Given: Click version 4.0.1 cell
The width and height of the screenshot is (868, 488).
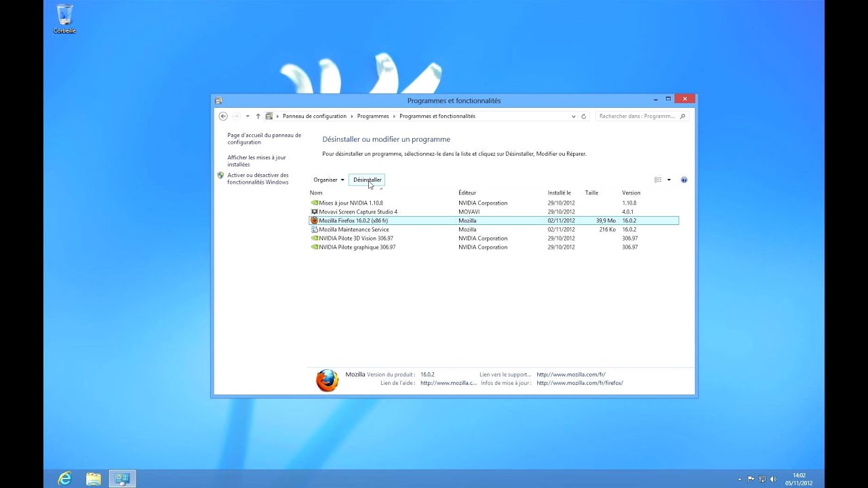Looking at the screenshot, I should pos(627,211).
